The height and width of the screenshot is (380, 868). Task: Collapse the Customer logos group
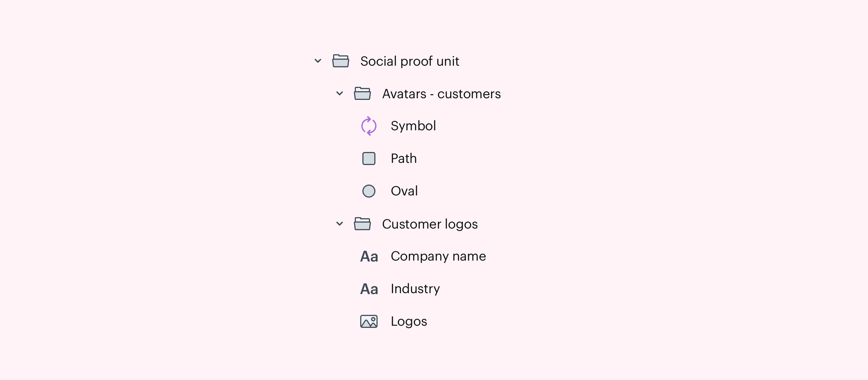pyautogui.click(x=340, y=224)
